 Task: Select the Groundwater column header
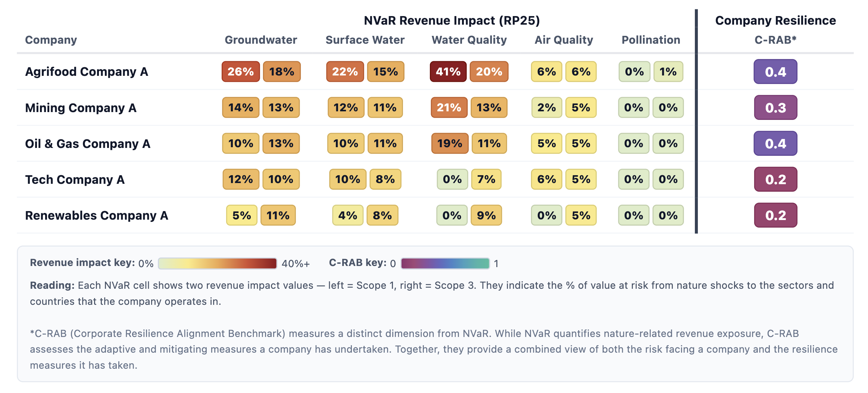(260, 40)
